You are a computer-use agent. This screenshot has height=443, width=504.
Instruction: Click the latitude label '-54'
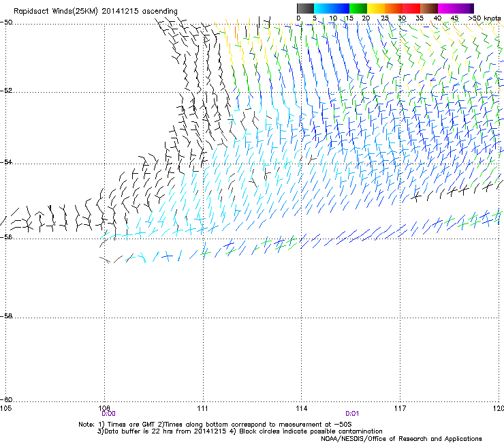tap(6, 162)
